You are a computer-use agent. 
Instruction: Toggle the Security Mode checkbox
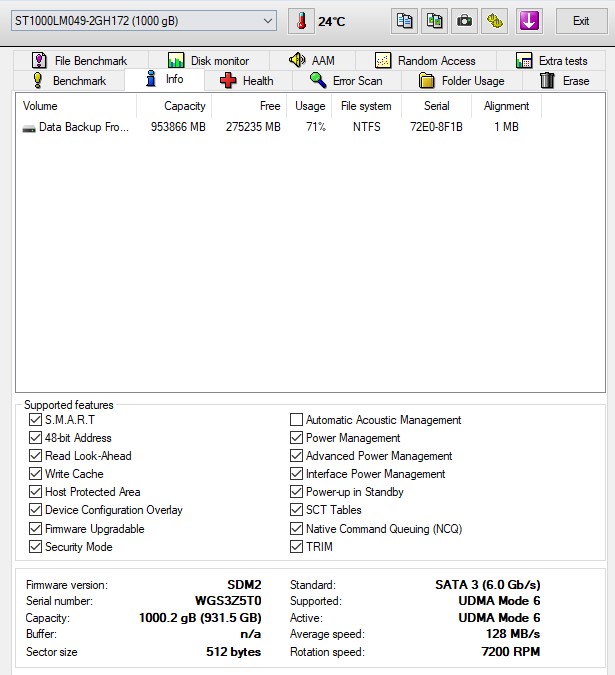point(35,546)
